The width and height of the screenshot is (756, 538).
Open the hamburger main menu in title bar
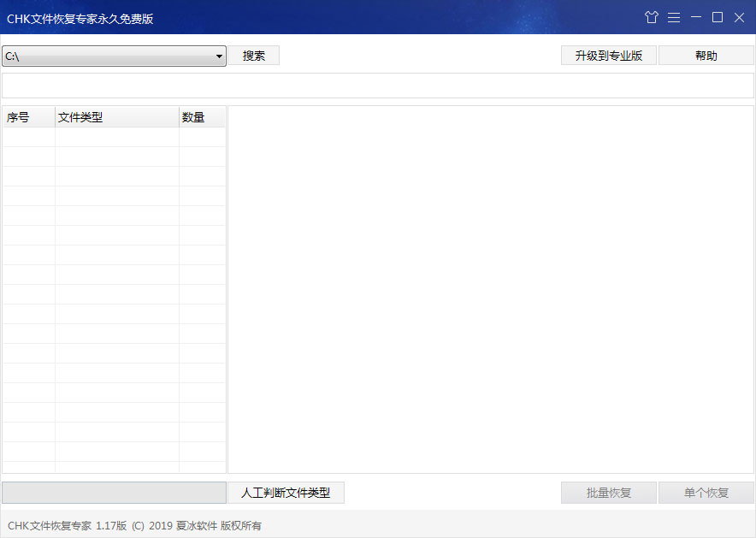pyautogui.click(x=674, y=17)
